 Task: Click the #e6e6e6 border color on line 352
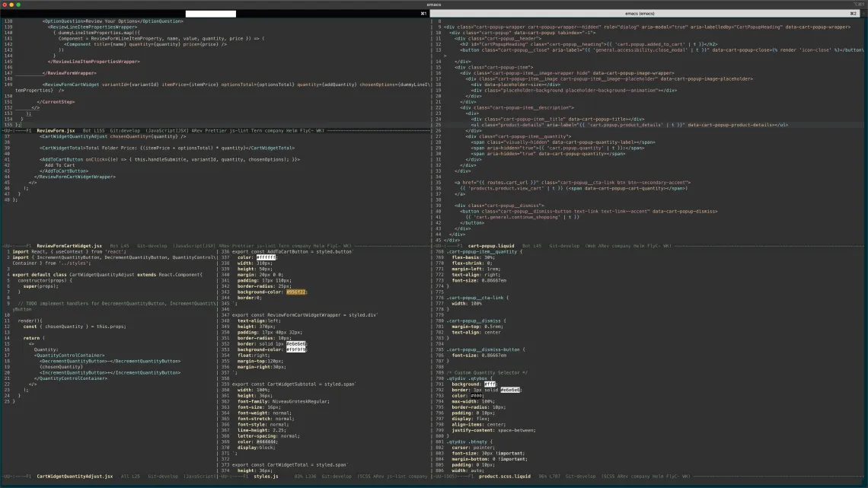296,343
